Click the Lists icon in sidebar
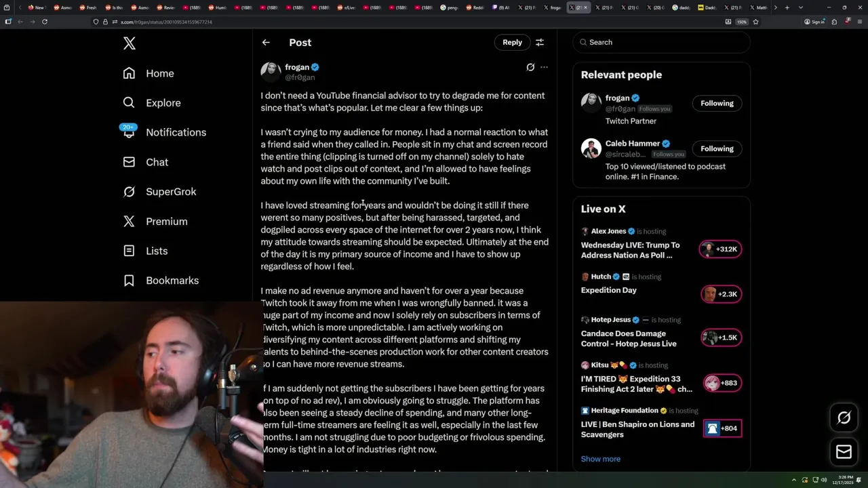The height and width of the screenshot is (488, 868). 129,251
